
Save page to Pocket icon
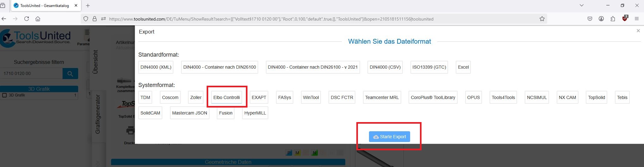[590, 19]
